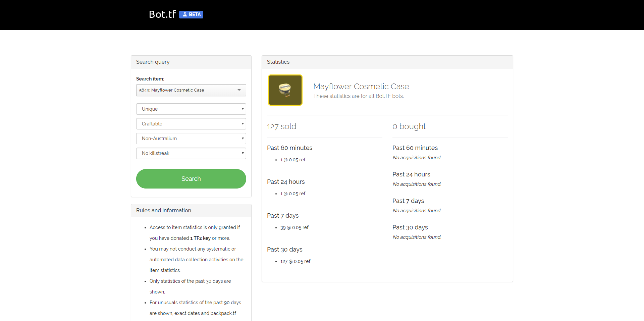This screenshot has width=644, height=321.
Task: Click 'Past 7 days' heading under sold
Action: pyautogui.click(x=283, y=216)
